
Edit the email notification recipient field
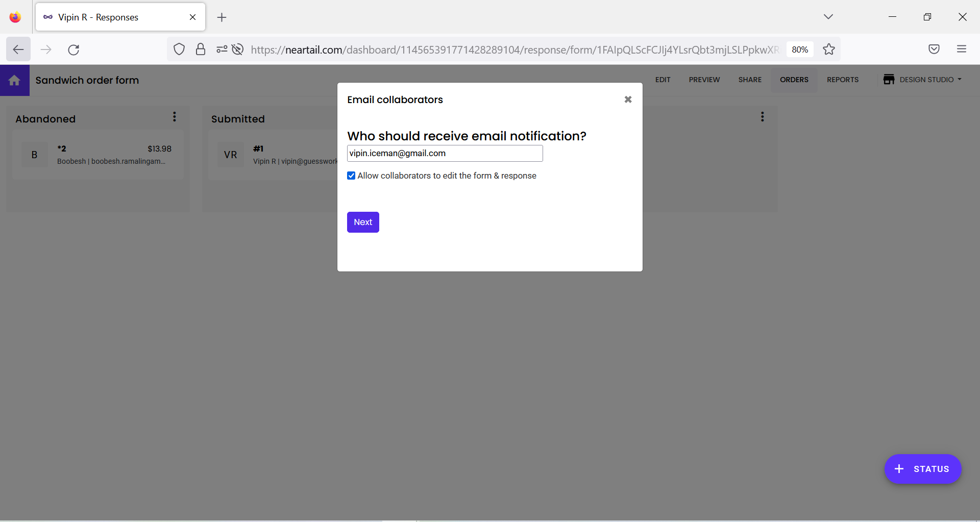[445, 153]
